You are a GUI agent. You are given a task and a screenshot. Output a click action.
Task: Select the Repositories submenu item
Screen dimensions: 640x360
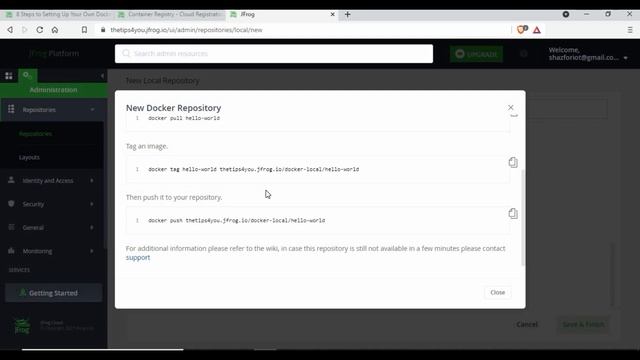pyautogui.click(x=36, y=134)
